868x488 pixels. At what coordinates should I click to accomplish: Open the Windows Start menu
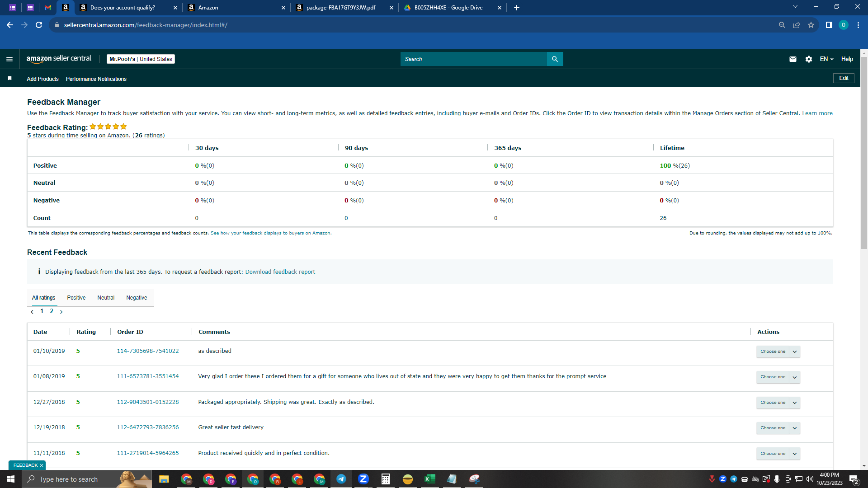(11, 479)
